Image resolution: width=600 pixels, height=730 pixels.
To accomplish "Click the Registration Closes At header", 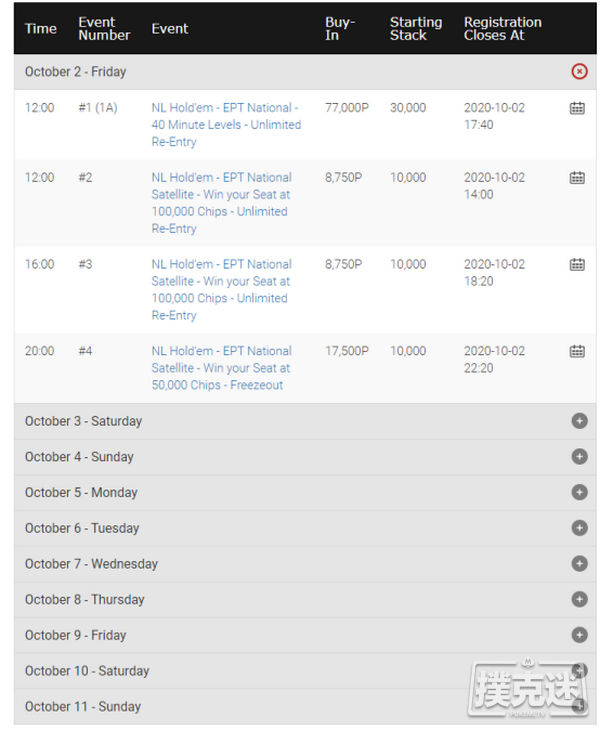I will (502, 28).
